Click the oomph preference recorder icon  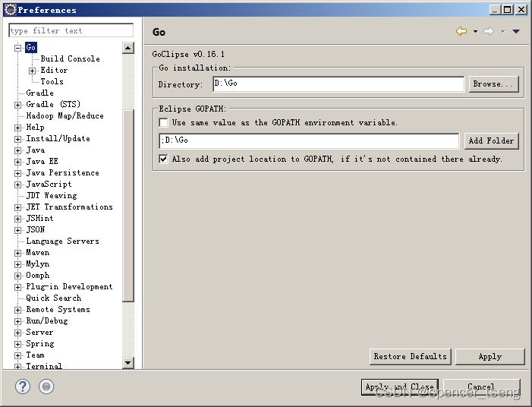click(46, 386)
